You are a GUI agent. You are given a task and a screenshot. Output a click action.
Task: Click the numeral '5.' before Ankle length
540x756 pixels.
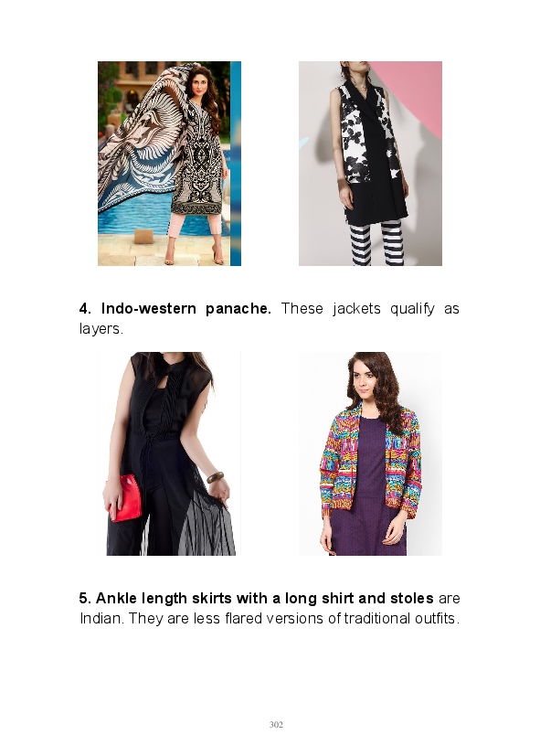click(x=85, y=599)
